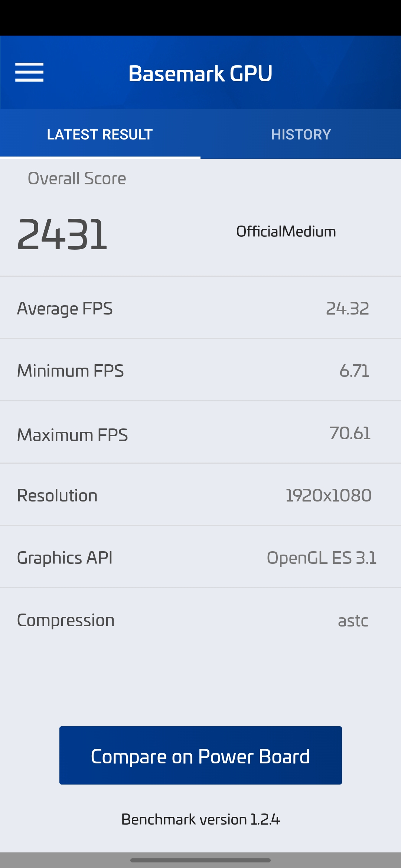401x868 pixels.
Task: Switch to the History tab
Action: click(301, 134)
